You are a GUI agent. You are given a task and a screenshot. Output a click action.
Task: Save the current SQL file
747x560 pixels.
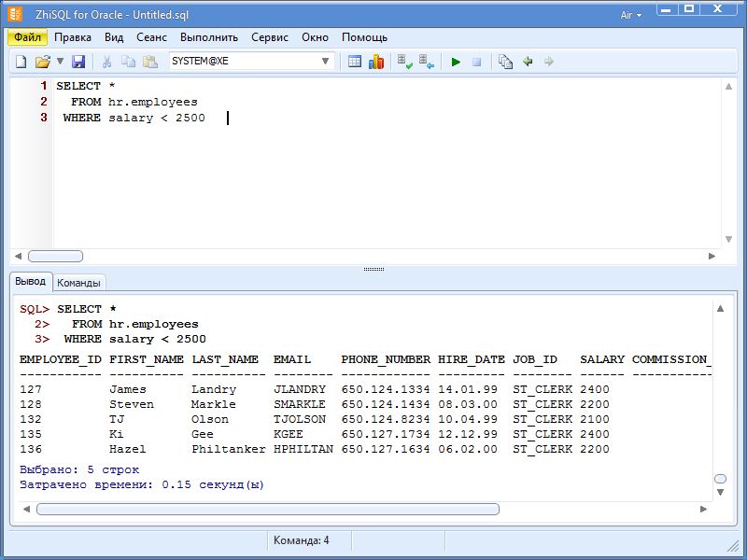pos(78,62)
